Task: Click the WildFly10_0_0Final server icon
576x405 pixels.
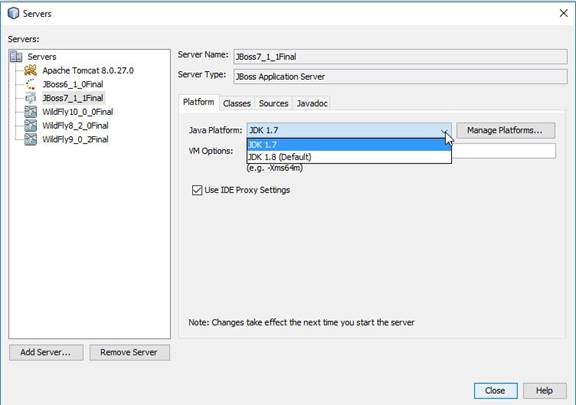Action: pyautogui.click(x=30, y=112)
